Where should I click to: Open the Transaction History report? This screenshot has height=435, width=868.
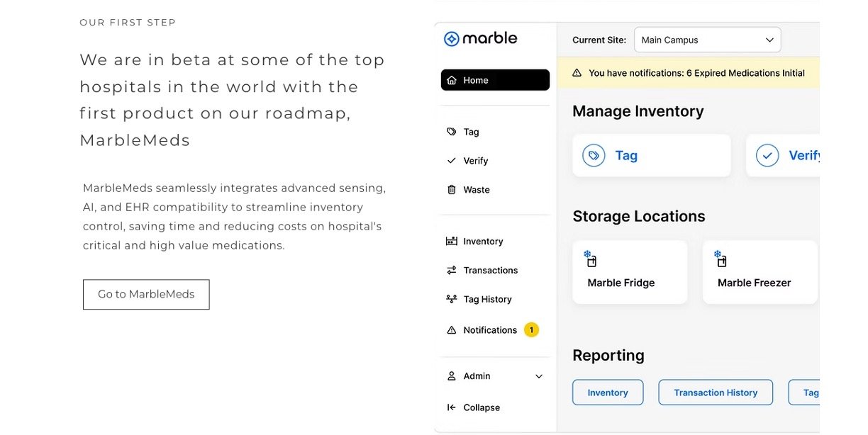coord(716,393)
